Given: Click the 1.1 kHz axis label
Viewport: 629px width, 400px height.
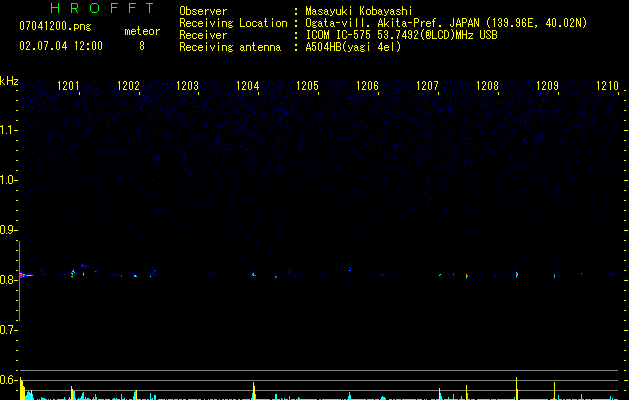Looking at the screenshot, I should tap(8, 130).
